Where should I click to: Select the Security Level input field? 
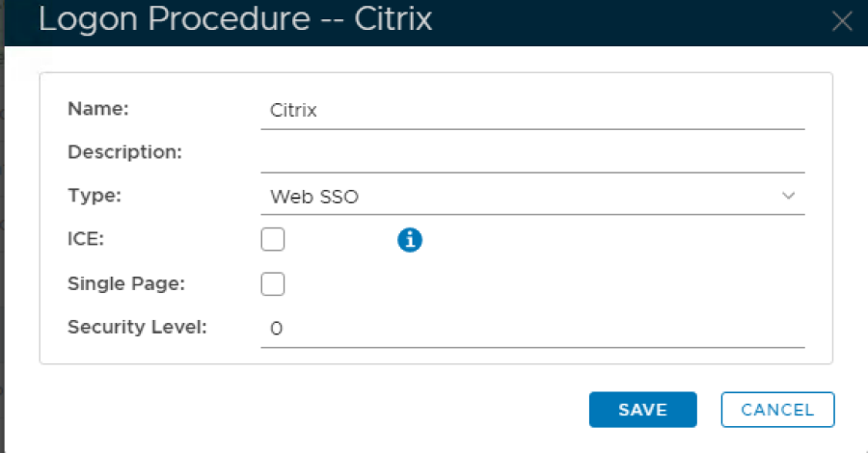click(530, 329)
